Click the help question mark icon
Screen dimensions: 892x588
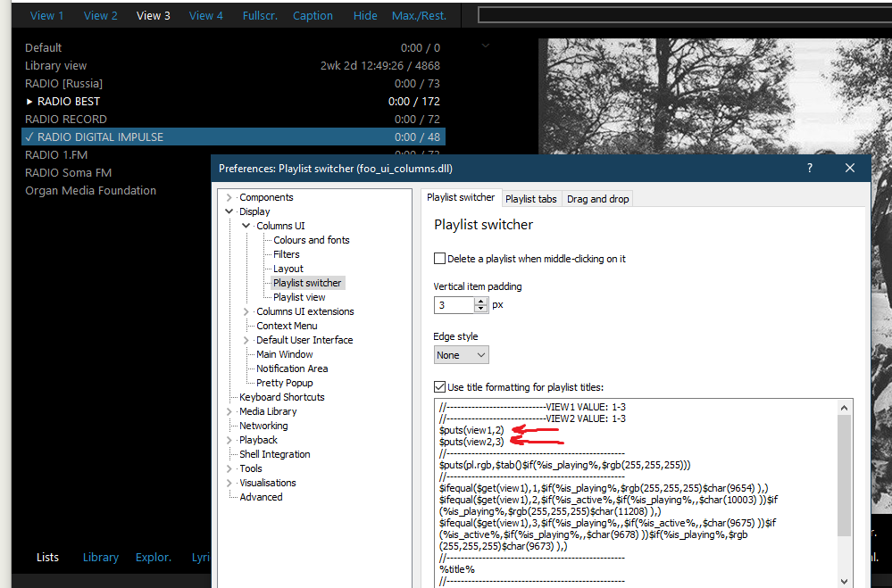click(810, 168)
